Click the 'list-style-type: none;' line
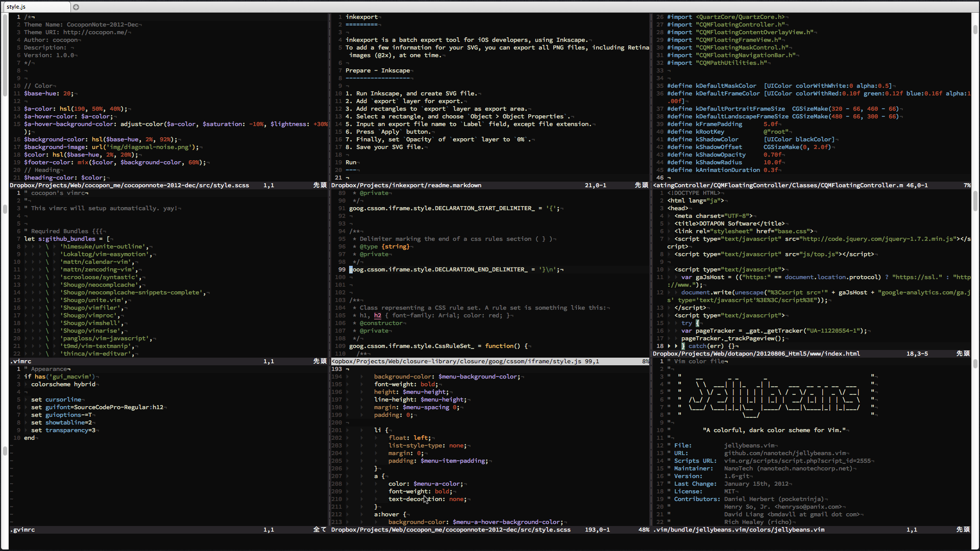980x551 pixels. (x=428, y=445)
